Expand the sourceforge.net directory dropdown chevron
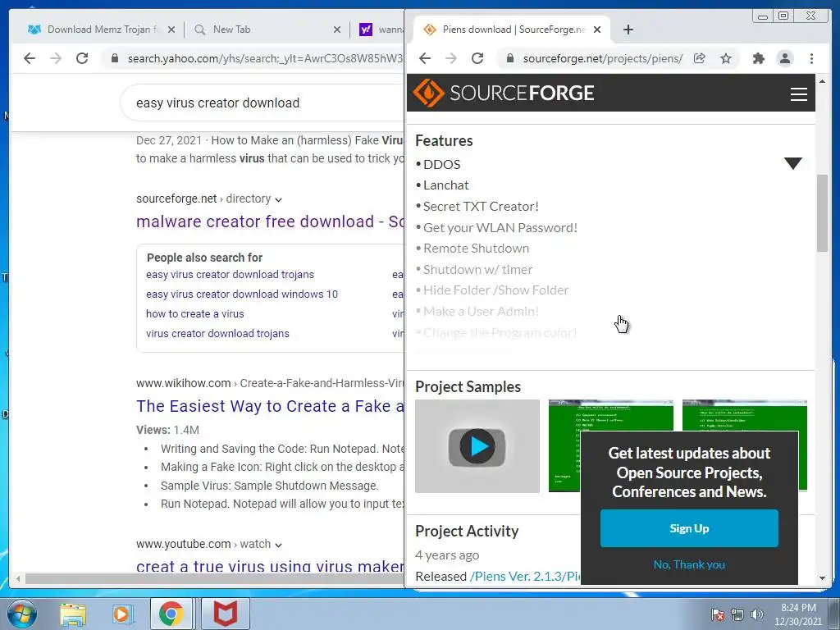Viewport: 840px width, 630px height. pos(279,200)
